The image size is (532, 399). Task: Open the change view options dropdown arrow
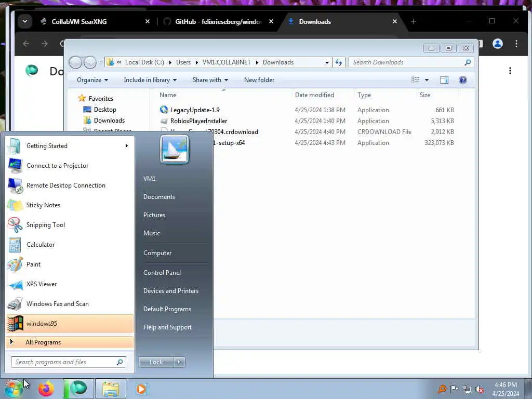click(x=427, y=80)
